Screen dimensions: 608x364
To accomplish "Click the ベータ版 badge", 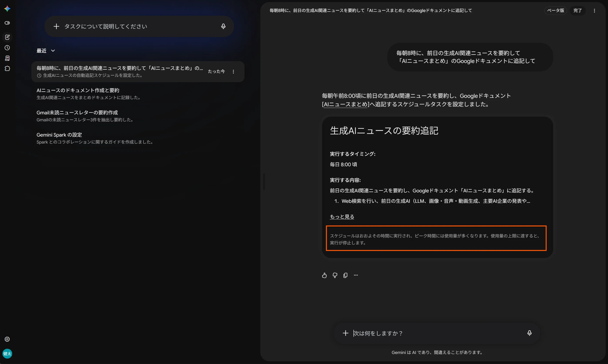I will [555, 10].
